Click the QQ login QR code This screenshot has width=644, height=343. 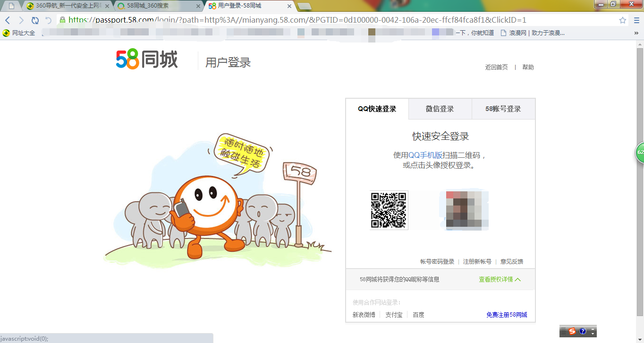tap(389, 210)
